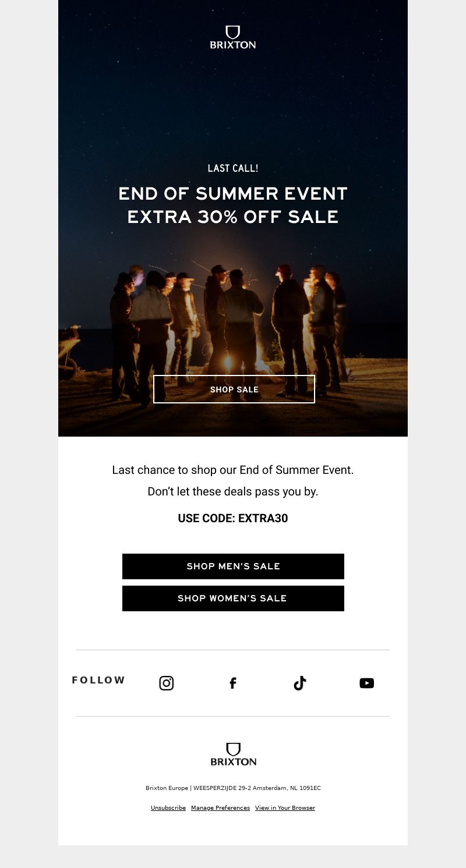Click the outlined SHOP SALE button
The height and width of the screenshot is (868, 466).
pos(234,389)
